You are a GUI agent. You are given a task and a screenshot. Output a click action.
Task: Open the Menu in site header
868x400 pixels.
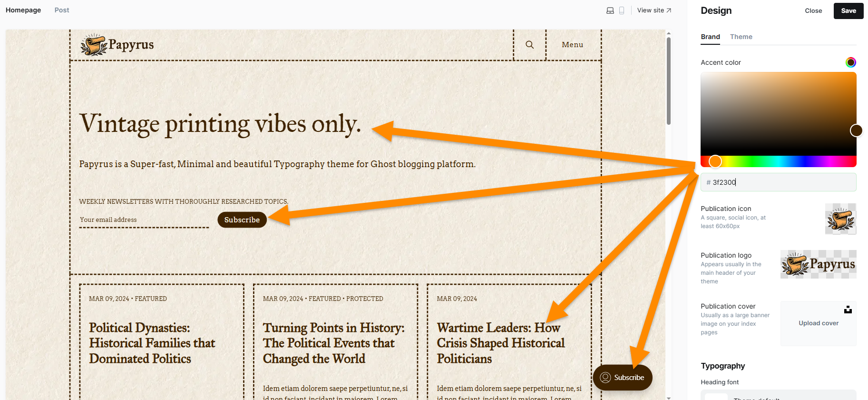(573, 45)
